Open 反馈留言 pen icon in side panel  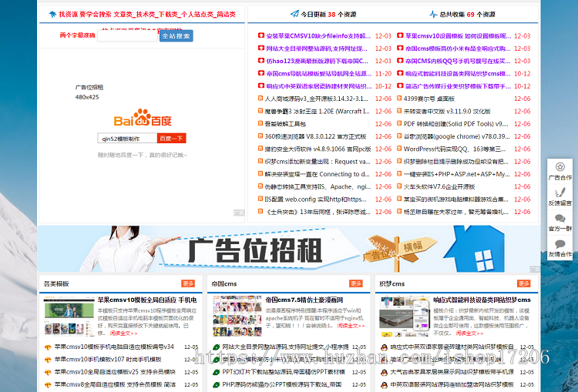point(560,193)
